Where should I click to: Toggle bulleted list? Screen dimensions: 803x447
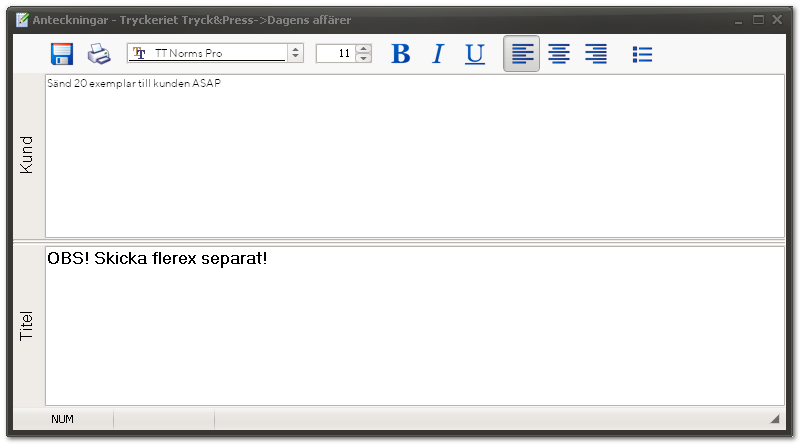pyautogui.click(x=642, y=54)
